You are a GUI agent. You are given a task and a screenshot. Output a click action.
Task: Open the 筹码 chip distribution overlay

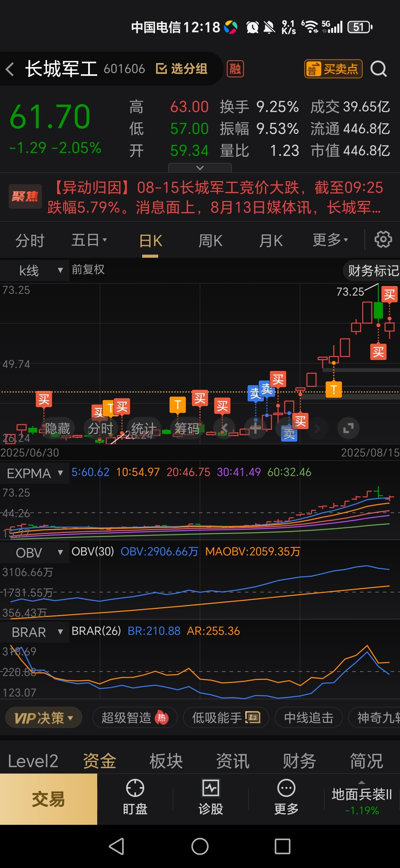point(187,428)
